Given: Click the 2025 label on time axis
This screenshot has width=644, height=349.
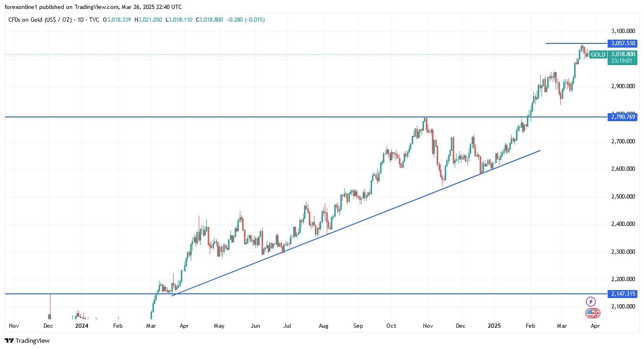Looking at the screenshot, I should (494, 326).
